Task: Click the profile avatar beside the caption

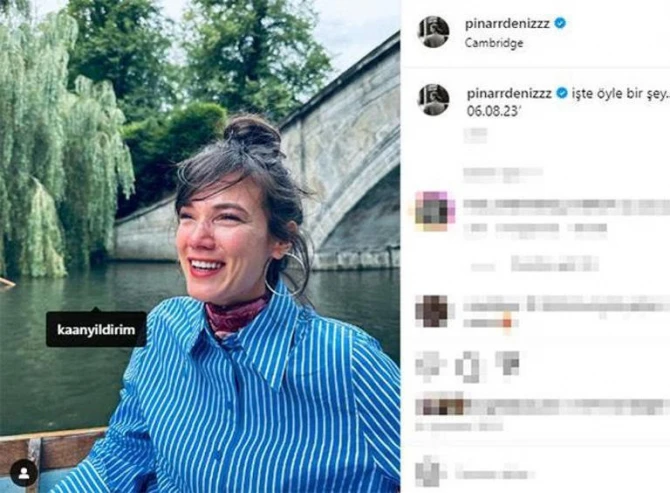Action: (433, 100)
